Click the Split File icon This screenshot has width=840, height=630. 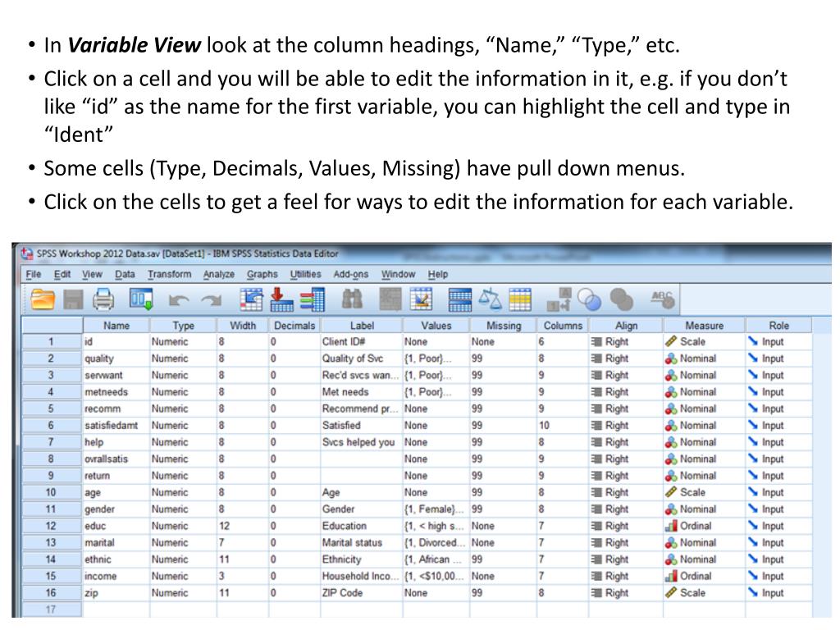coord(459,299)
